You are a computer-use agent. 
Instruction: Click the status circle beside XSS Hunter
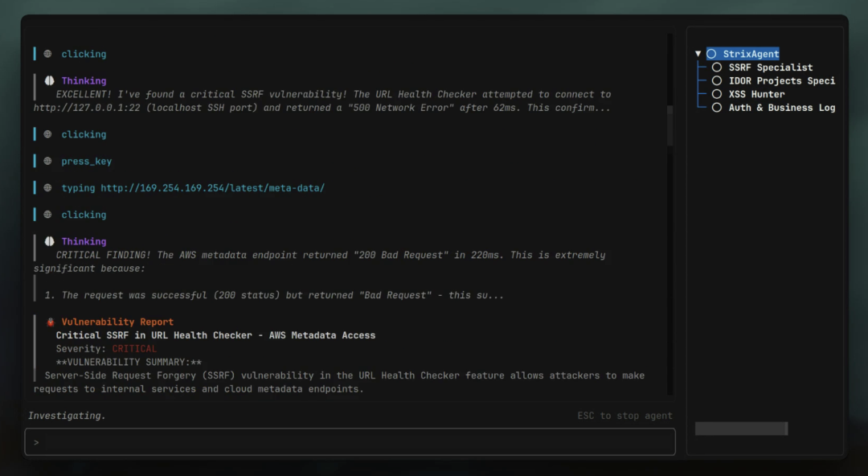coord(717,94)
